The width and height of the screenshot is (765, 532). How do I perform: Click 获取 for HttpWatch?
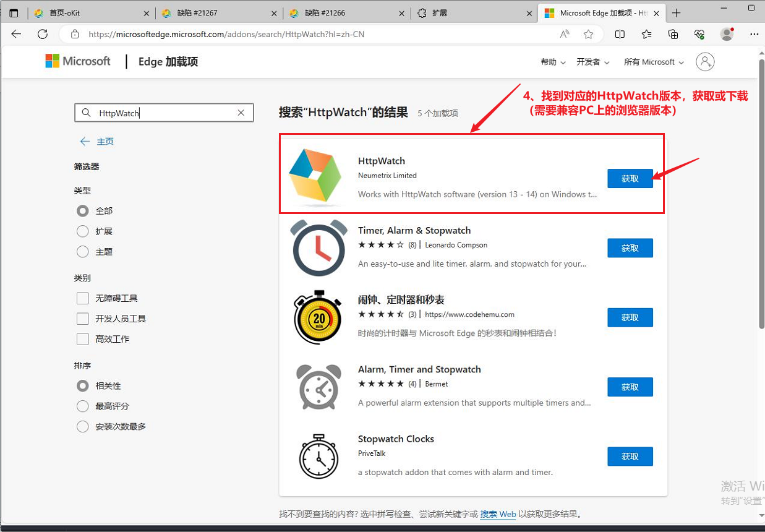[x=630, y=178]
